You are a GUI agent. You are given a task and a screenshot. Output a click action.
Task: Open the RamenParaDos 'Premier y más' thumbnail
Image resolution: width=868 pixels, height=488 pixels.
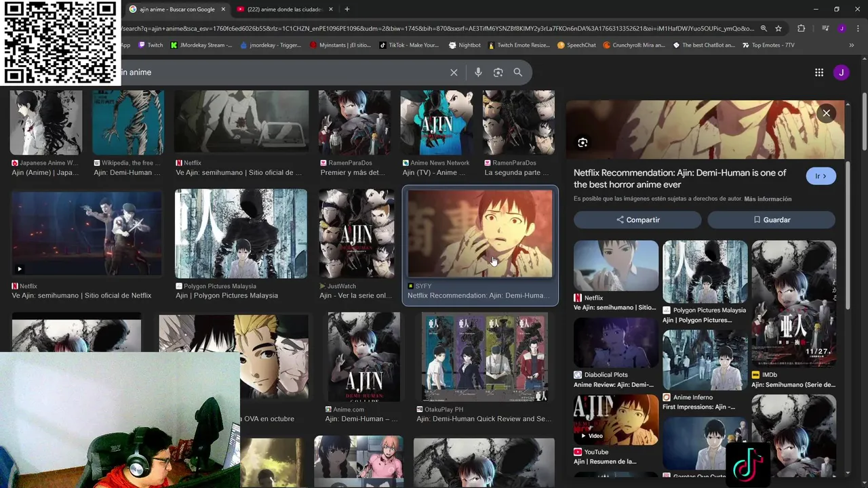coord(355,123)
